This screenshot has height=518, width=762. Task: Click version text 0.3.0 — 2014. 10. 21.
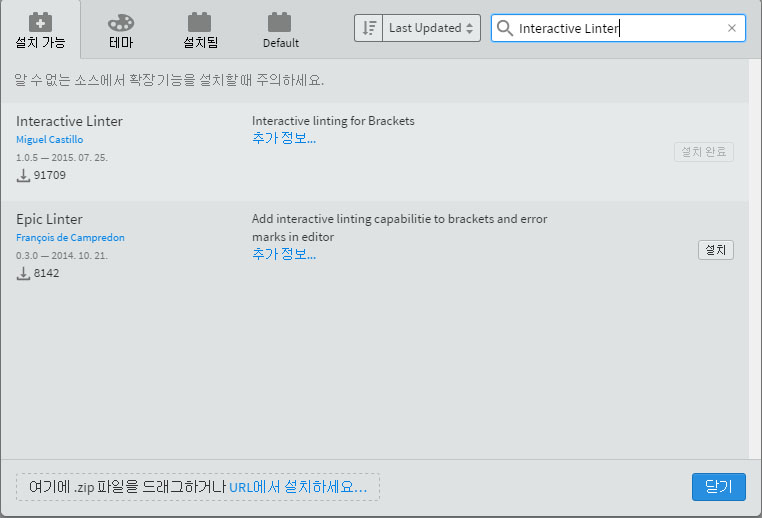pyautogui.click(x=62, y=256)
